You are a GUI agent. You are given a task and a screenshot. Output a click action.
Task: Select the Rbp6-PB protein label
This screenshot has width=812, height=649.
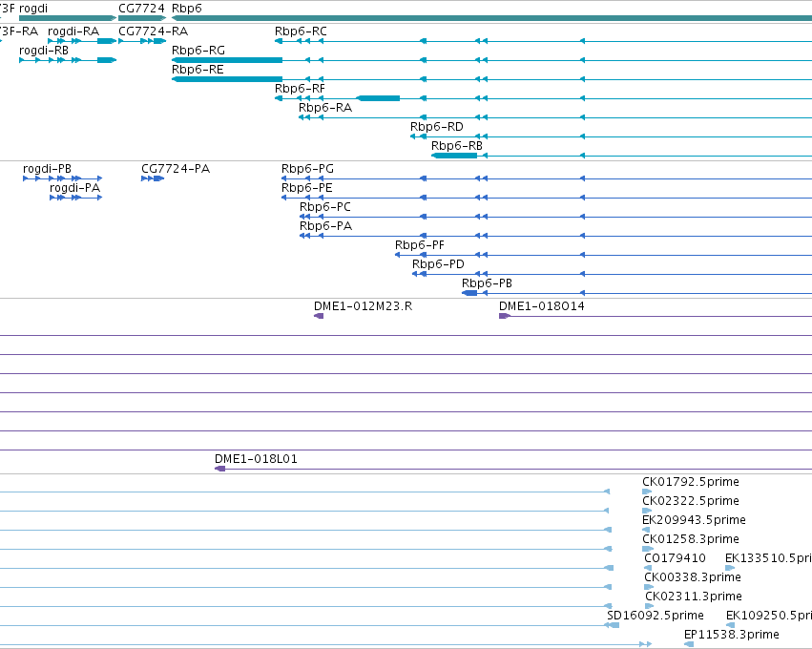coord(487,283)
